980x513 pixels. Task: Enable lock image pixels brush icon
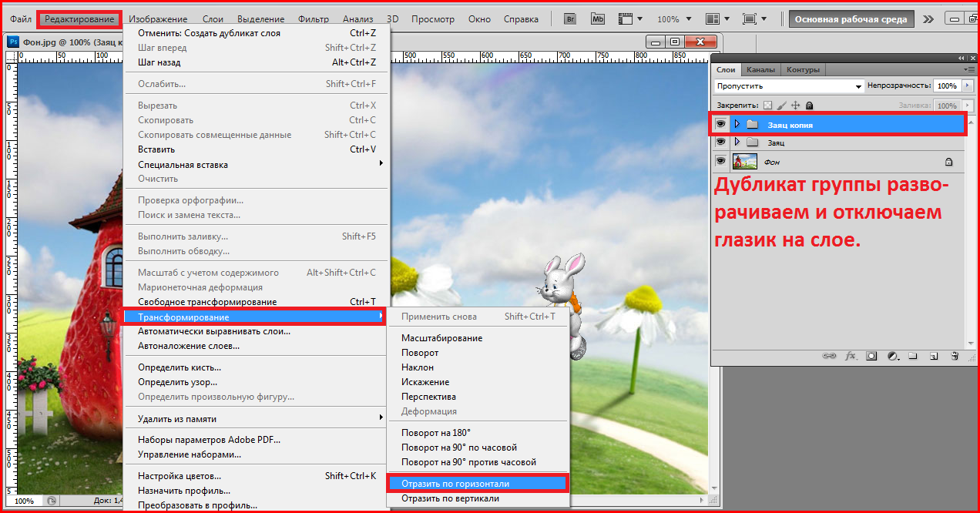(x=781, y=106)
